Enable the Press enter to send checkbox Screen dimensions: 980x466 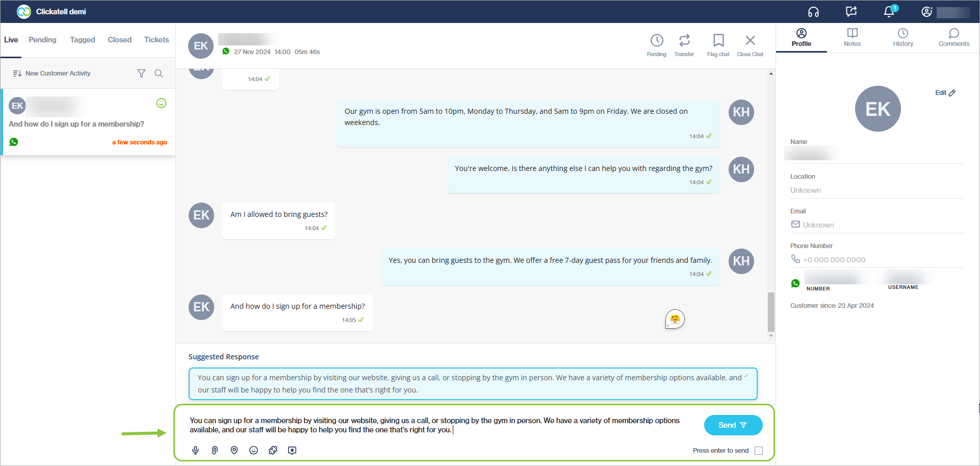[x=758, y=451]
